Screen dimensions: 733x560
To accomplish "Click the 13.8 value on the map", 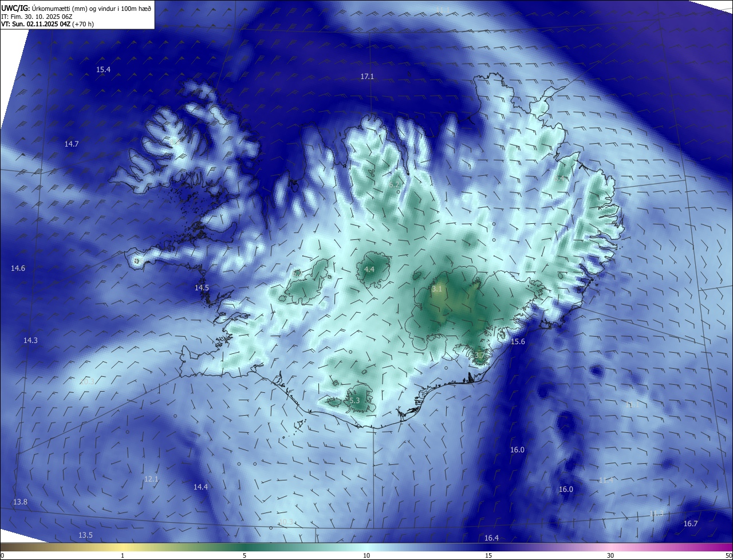I will [x=20, y=502].
